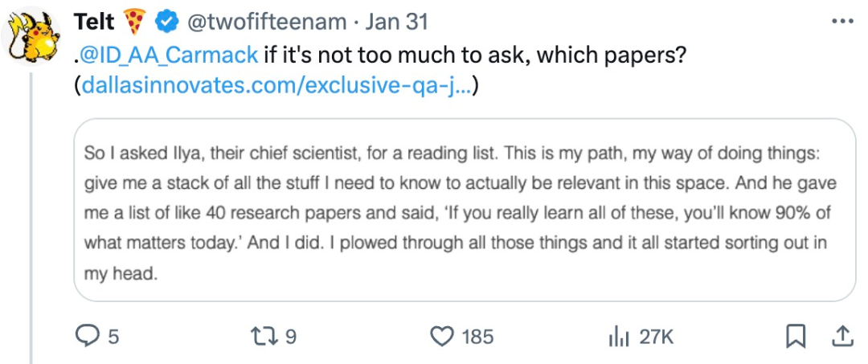The image size is (868, 364).
Task: Click the repost count 9
Action: tap(290, 337)
